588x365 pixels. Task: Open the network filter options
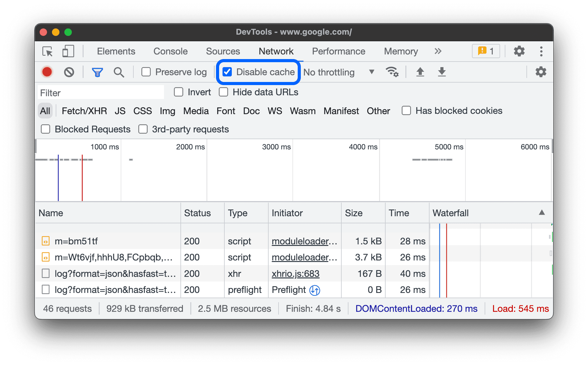click(97, 72)
